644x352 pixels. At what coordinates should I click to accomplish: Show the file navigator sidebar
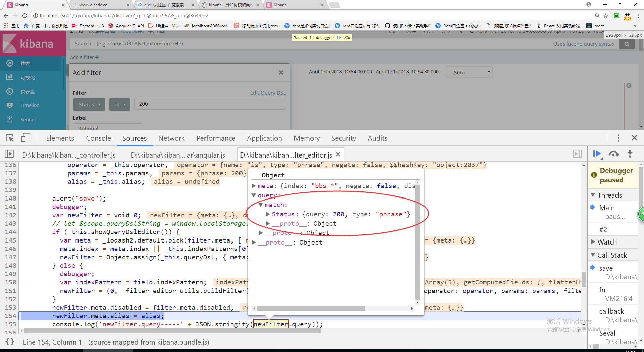pyautogui.click(x=9, y=154)
